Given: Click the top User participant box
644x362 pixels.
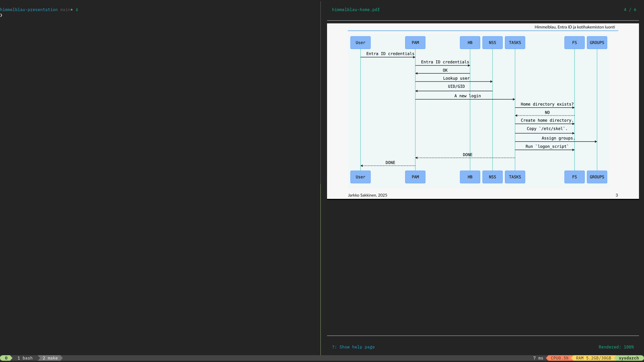Looking at the screenshot, I should coord(360,42).
